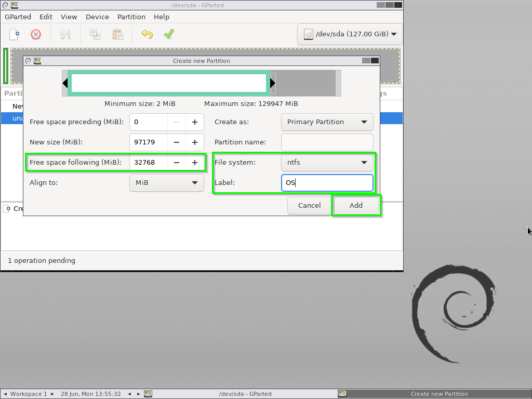Image resolution: width=532 pixels, height=399 pixels.
Task: Undo the last operation via toolbar
Action: point(147,34)
